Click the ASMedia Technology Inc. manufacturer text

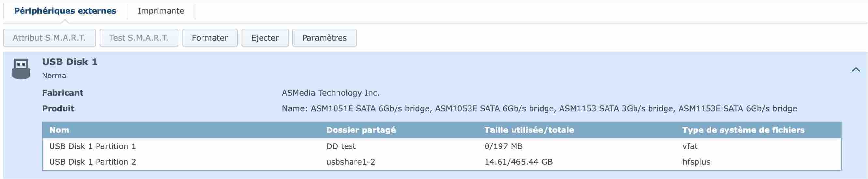(331, 93)
